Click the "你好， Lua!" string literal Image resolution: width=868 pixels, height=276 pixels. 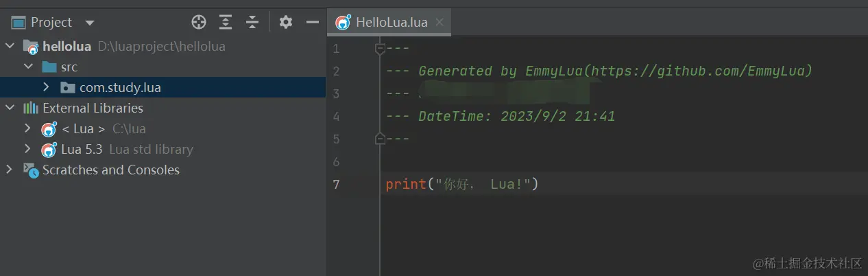(483, 184)
